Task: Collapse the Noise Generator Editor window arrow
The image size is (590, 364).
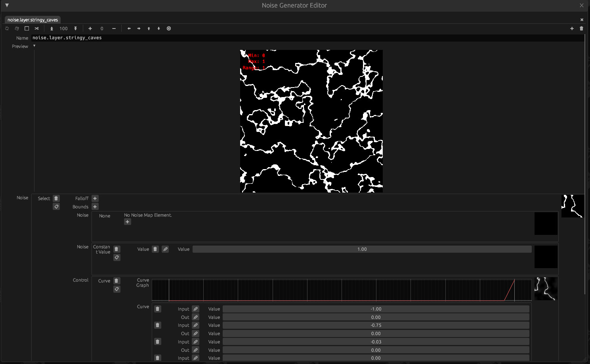Action: 7,5
